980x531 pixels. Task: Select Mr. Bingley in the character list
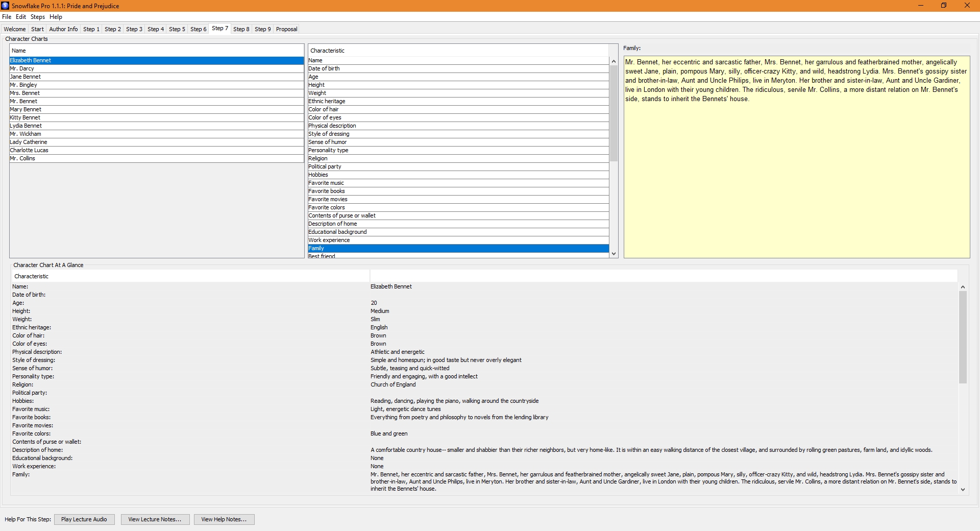(x=157, y=85)
